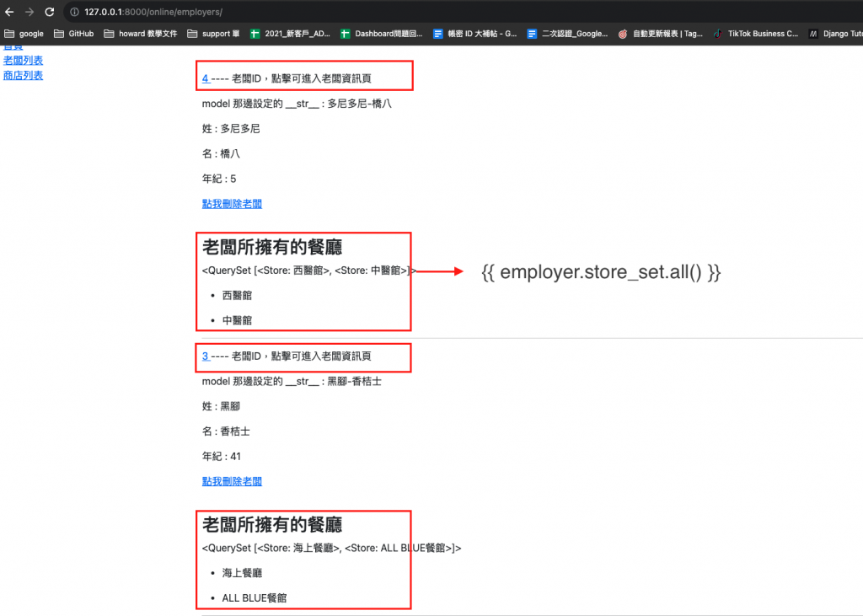Click the 中醫館 list item
The height and width of the screenshot is (616, 863).
[x=237, y=320]
